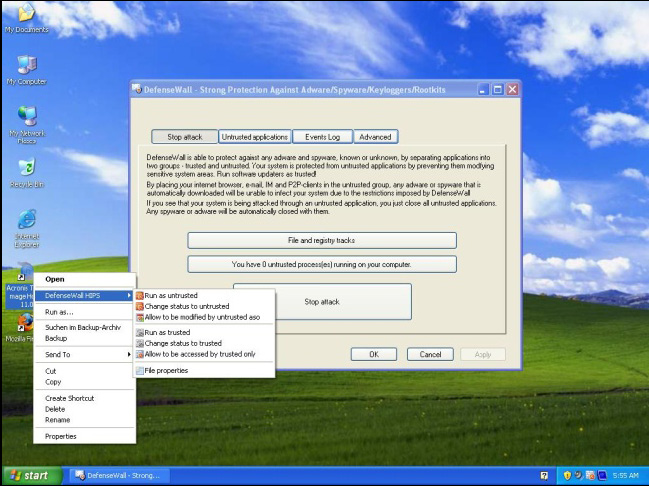The image size is (649, 486).
Task: Choose Backup in context menu
Action: pyautogui.click(x=84, y=338)
